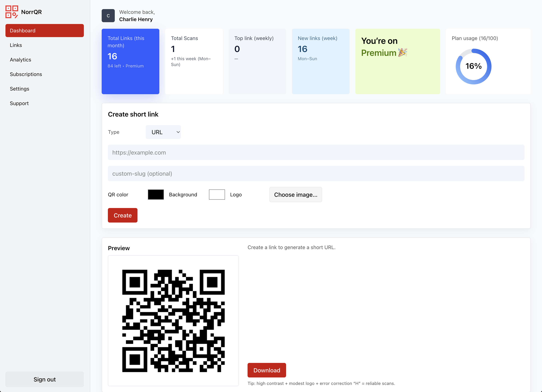This screenshot has height=392, width=542.
Task: Open the Type URL dropdown
Action: [163, 132]
